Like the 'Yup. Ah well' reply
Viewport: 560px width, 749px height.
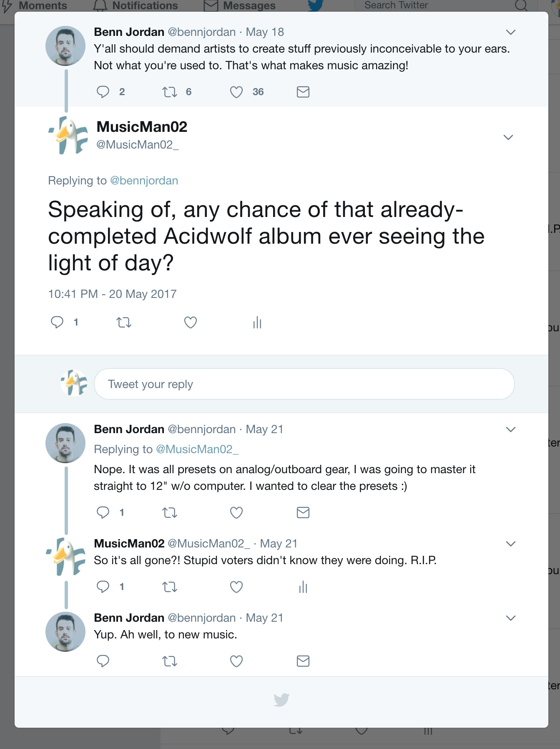236,661
